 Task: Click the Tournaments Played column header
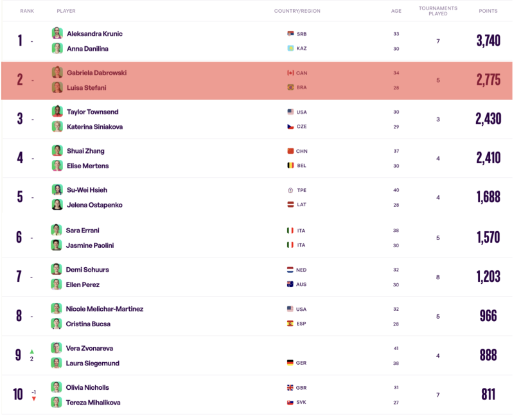[438, 11]
